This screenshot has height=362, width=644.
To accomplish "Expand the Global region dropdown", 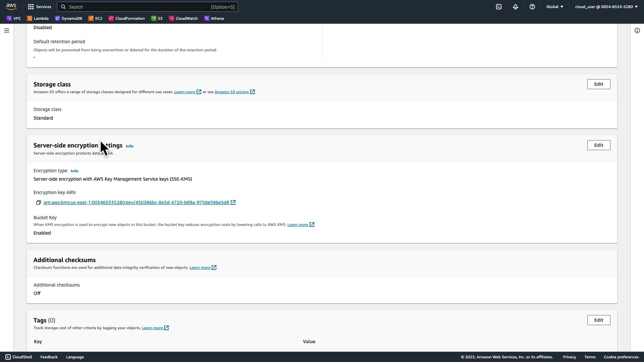I will tap(555, 7).
